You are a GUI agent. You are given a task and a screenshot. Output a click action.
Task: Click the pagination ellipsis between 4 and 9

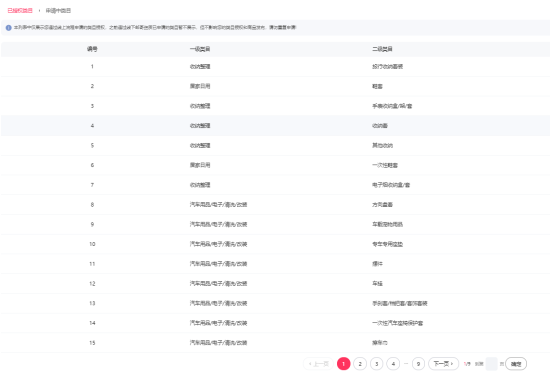406,364
